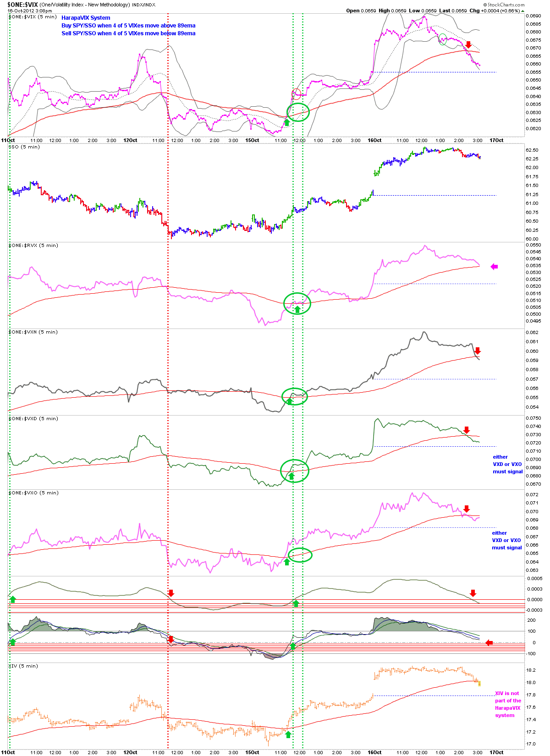Screen dimensions: 550x756
Task: Select the 16-Oct-2012 3:08pm timestamp
Action: pos(29,11)
